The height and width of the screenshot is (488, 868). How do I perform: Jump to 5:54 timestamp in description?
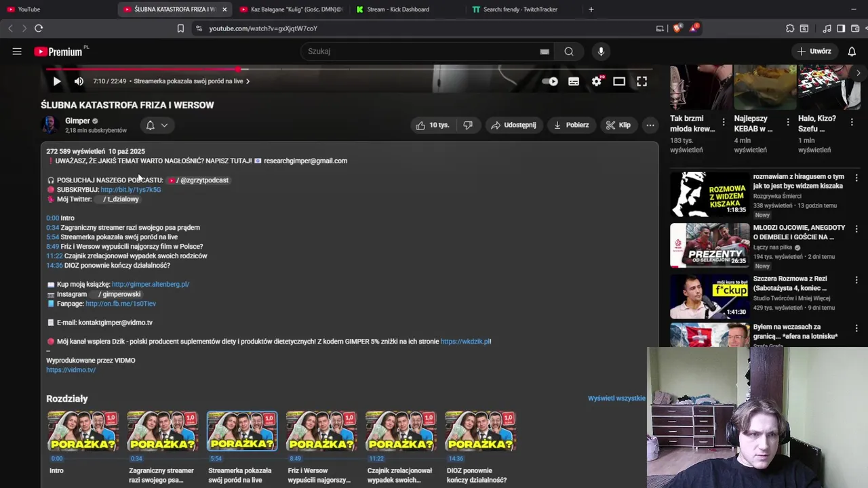click(x=52, y=237)
